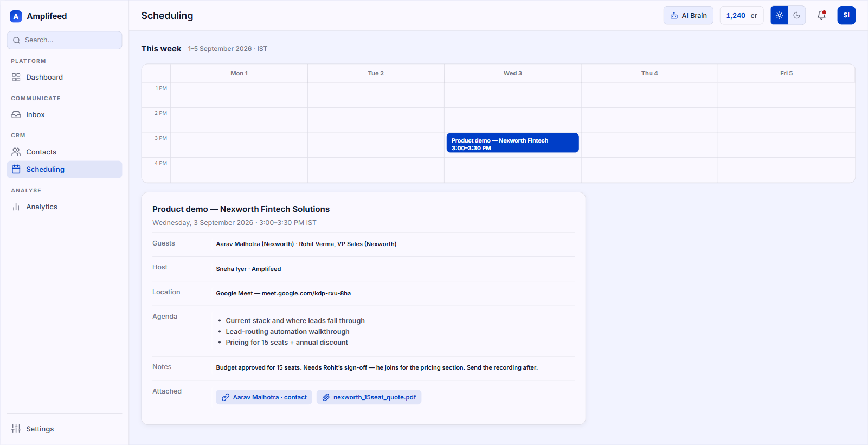Click the Thu 4 column header
This screenshot has height=445, width=868.
point(650,73)
